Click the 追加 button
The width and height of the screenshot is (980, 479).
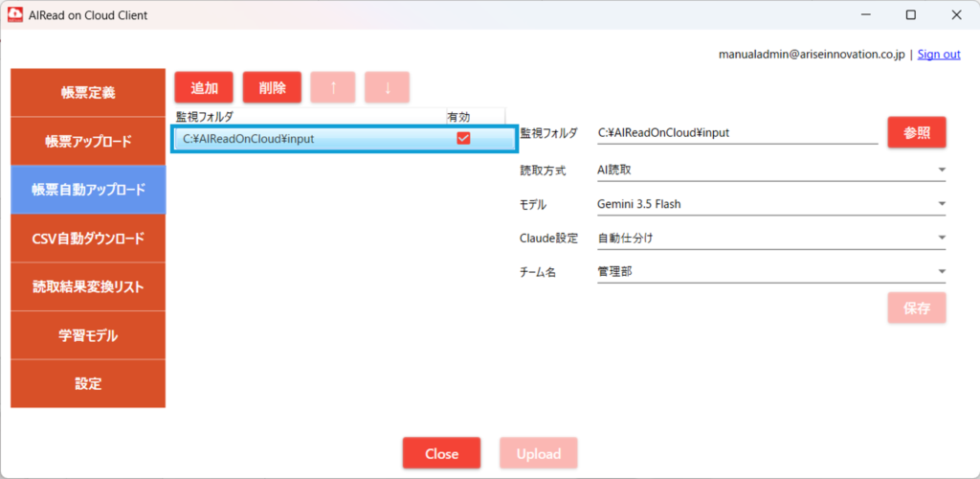204,87
